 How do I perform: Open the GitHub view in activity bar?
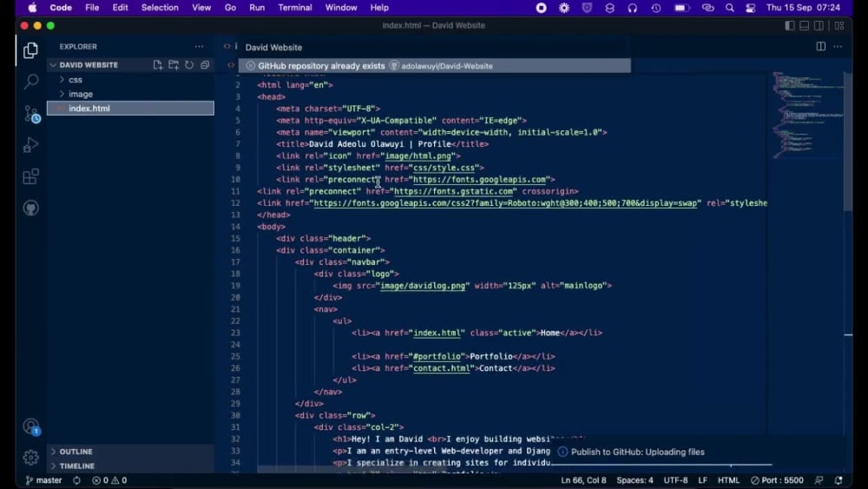pos(31,208)
